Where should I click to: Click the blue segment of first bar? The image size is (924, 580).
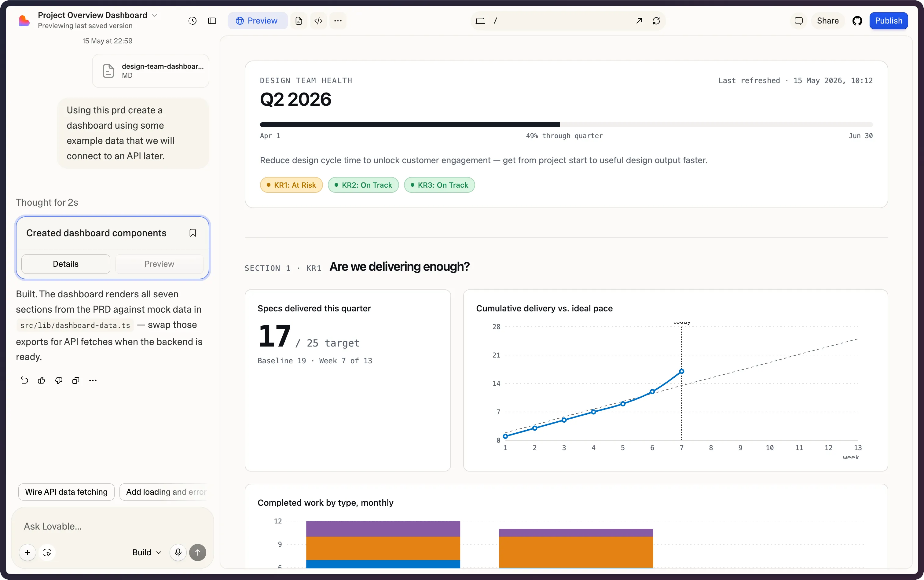coord(383,564)
